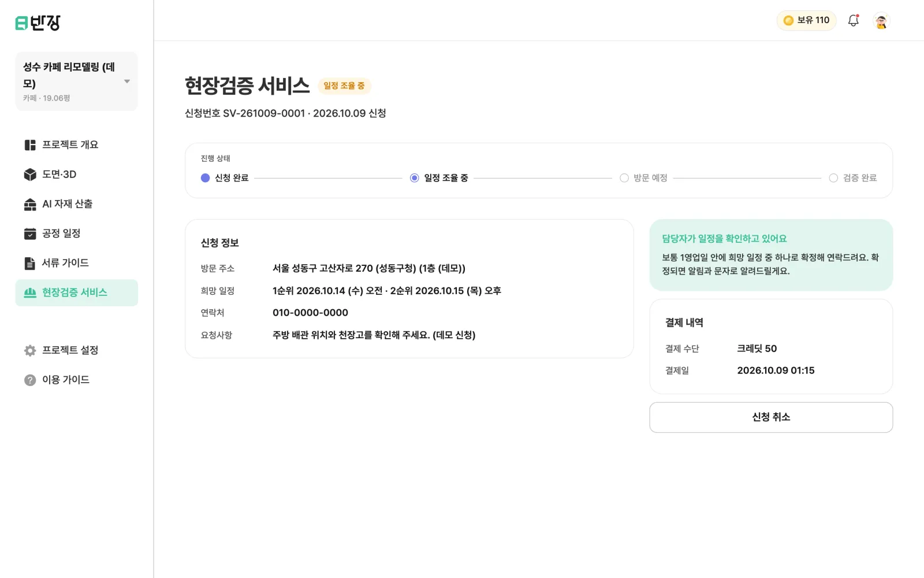Screen dimensions: 924x578
Task: Click the 서류 가이드 document icon
Action: point(30,263)
